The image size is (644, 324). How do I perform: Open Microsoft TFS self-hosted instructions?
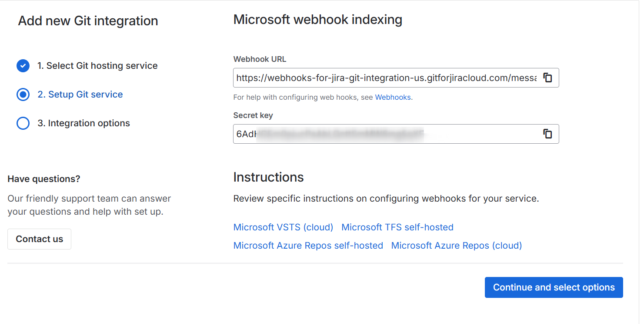(x=397, y=227)
